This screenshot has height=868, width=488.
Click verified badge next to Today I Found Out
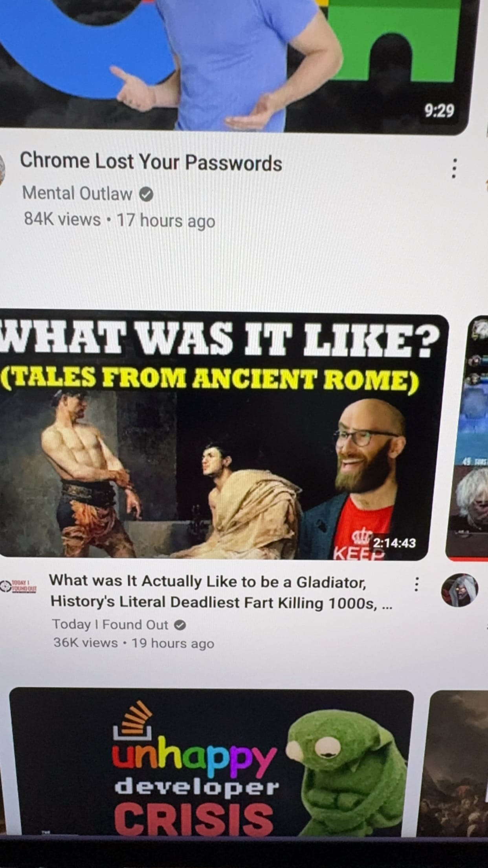point(180,625)
